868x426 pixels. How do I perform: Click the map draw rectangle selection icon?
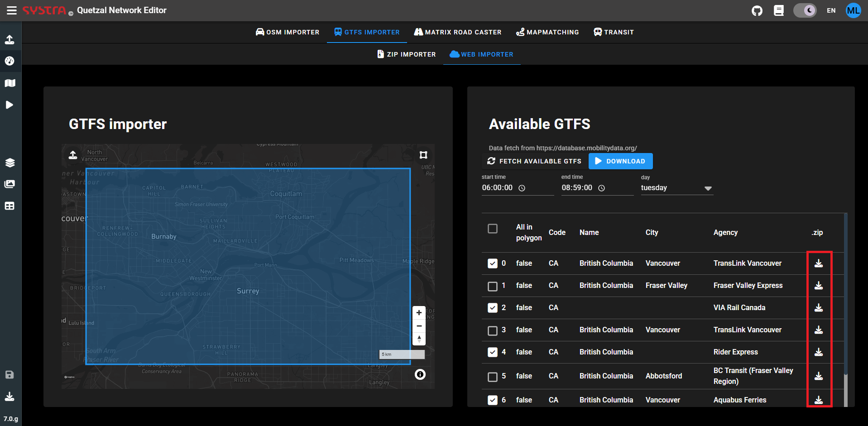click(x=423, y=155)
